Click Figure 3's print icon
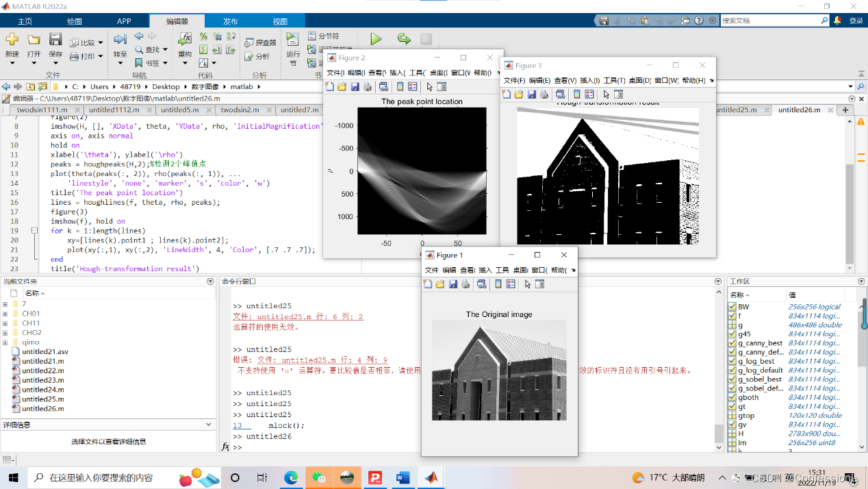This screenshot has width=868, height=489. click(x=544, y=95)
